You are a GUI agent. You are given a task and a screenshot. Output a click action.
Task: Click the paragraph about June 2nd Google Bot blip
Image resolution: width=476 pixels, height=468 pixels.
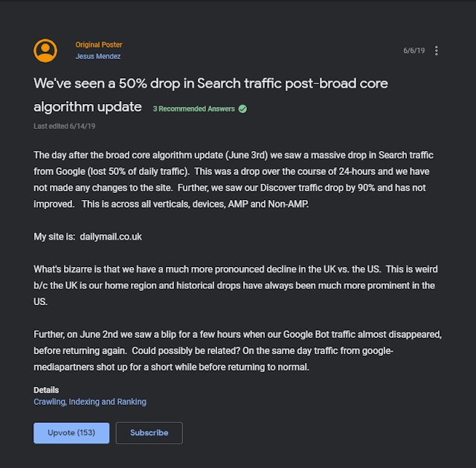click(238, 350)
